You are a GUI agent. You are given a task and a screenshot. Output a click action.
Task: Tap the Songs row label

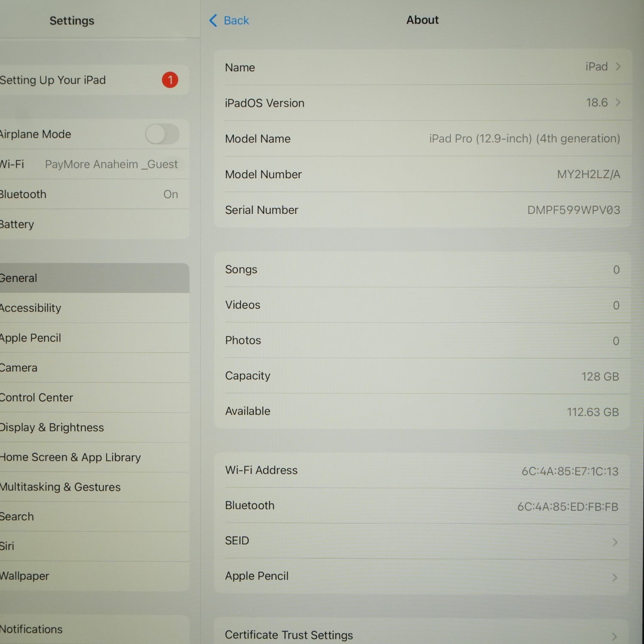(x=241, y=270)
